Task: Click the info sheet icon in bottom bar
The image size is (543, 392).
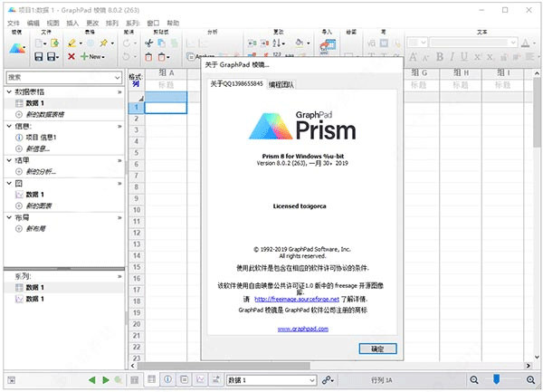Action: tap(167, 379)
